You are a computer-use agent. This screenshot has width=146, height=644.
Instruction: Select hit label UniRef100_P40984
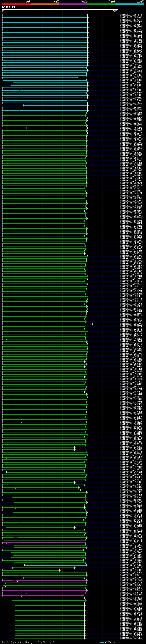click(131, 311)
